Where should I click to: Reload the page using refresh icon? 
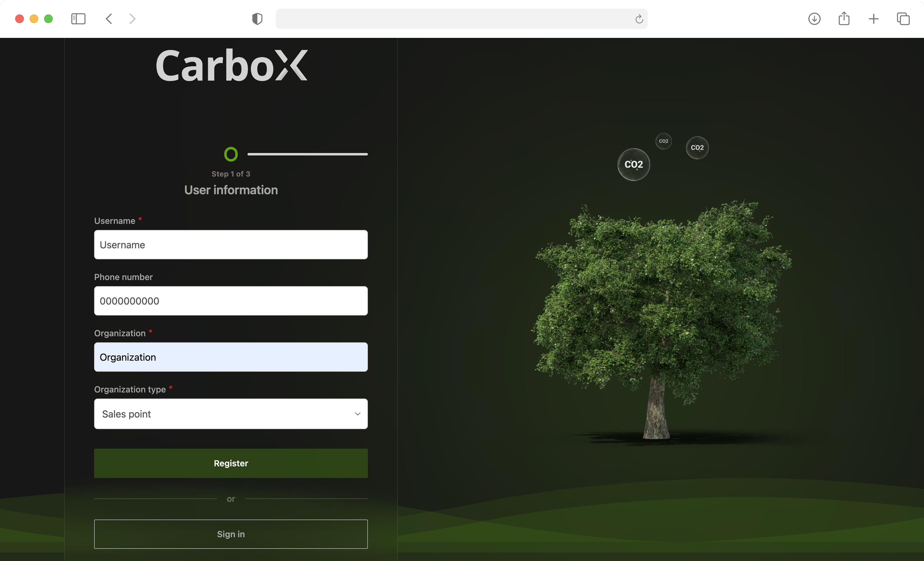point(639,19)
